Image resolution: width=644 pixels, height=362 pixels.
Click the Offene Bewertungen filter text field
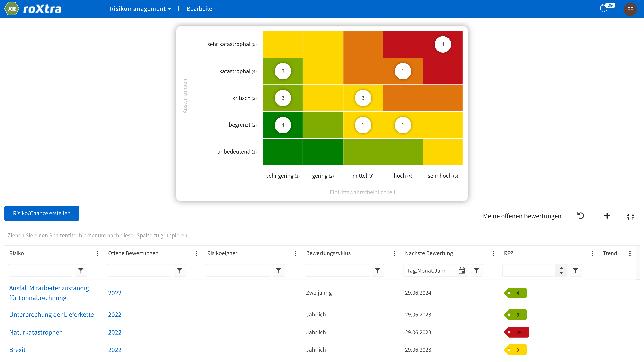[x=139, y=270]
